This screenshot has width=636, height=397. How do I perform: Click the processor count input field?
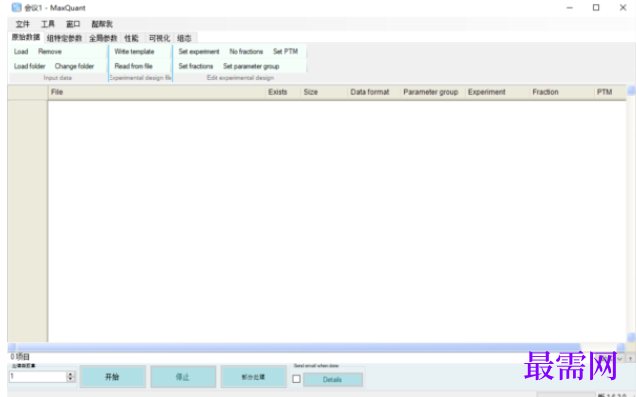pyautogui.click(x=38, y=376)
